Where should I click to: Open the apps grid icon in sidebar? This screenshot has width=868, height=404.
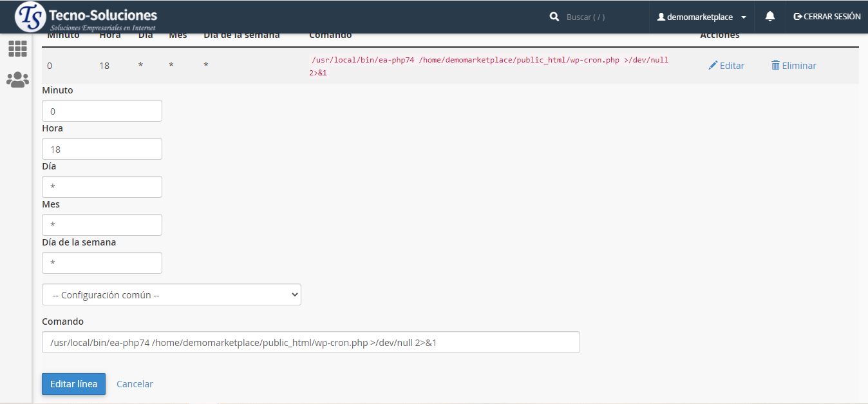[x=17, y=49]
